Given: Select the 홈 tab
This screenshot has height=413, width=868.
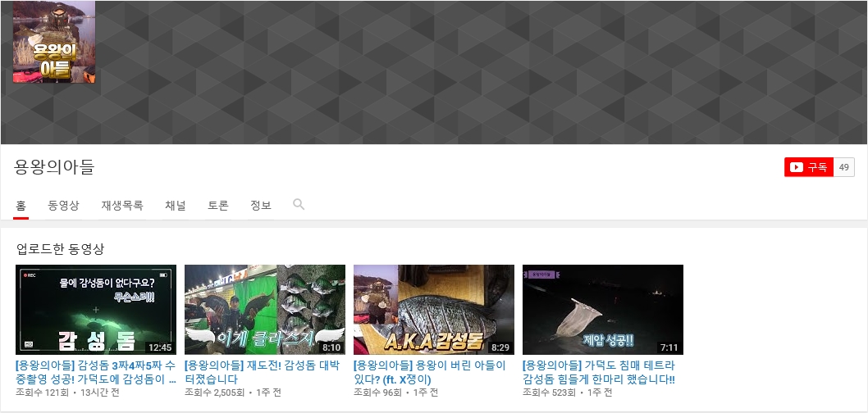Looking at the screenshot, I should point(21,205).
